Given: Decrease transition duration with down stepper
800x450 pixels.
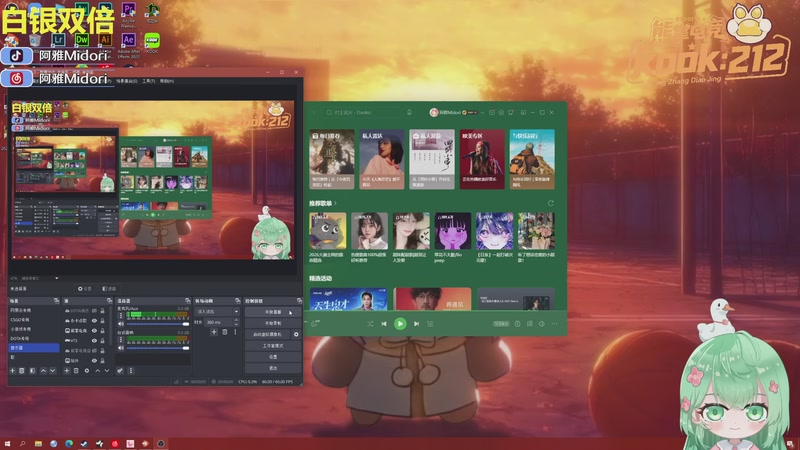Looking at the screenshot, I should (x=236, y=324).
